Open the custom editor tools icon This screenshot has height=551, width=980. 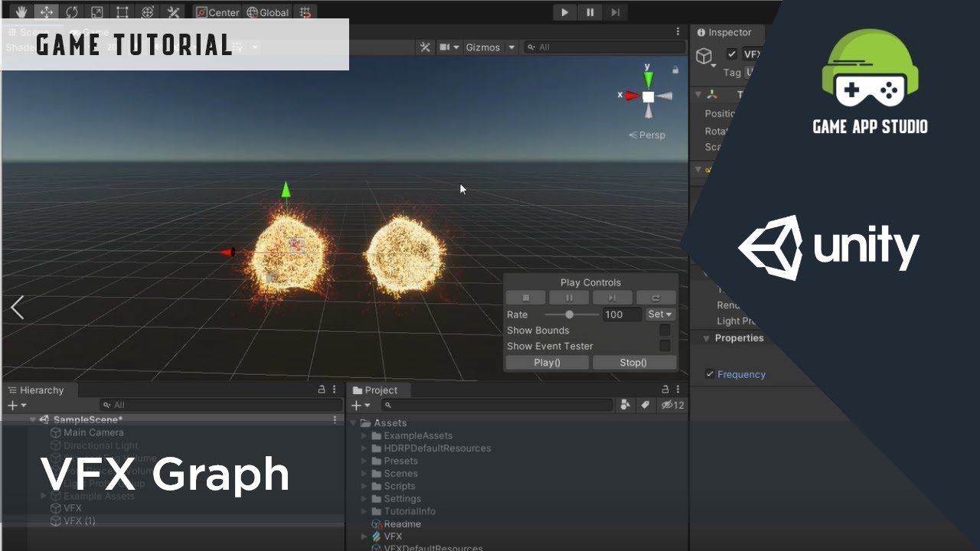(x=173, y=12)
